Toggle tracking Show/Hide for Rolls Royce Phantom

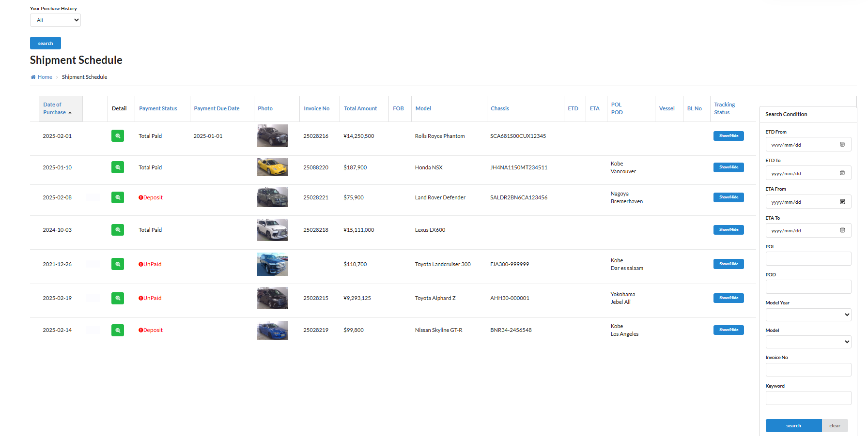[x=728, y=136]
